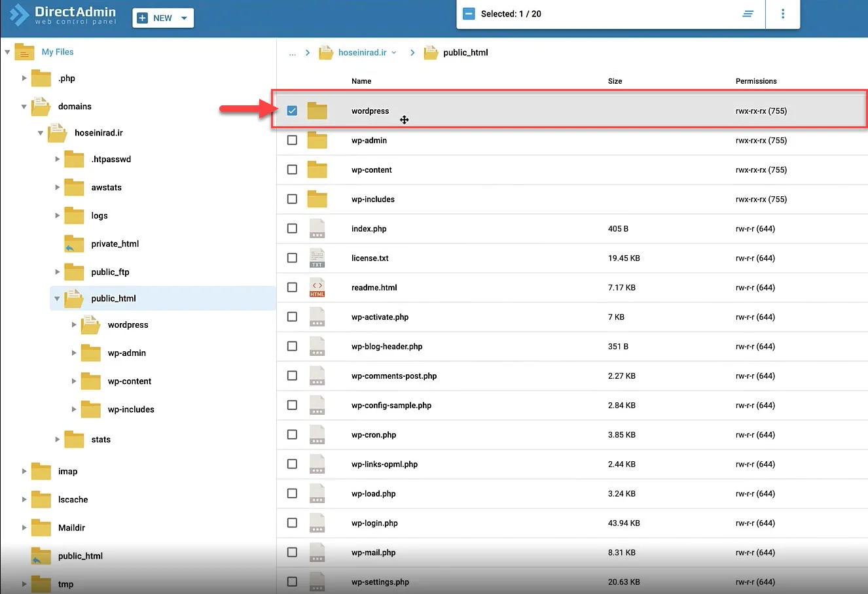Click the wp-comments-post.php file icon
Screen dimensions: 868x594
(317, 376)
